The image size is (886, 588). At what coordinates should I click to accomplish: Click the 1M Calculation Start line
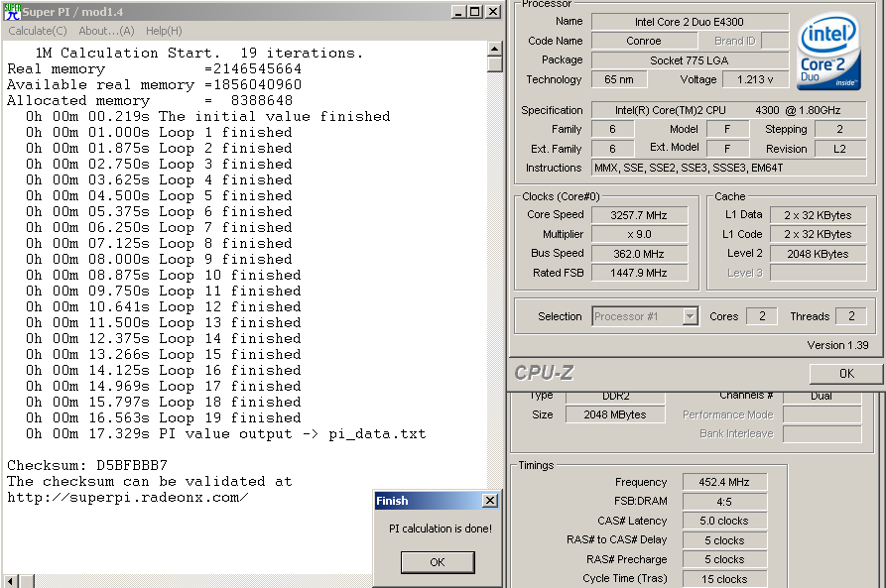click(x=198, y=54)
